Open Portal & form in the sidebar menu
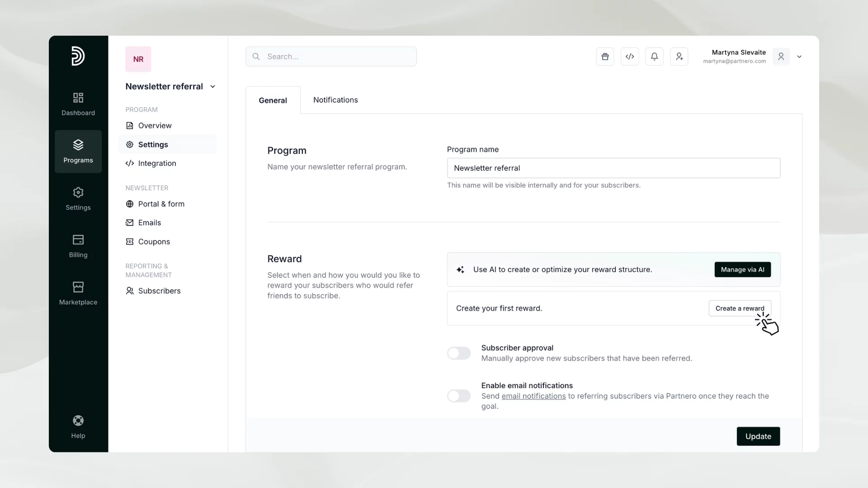Image resolution: width=868 pixels, height=488 pixels. click(161, 204)
